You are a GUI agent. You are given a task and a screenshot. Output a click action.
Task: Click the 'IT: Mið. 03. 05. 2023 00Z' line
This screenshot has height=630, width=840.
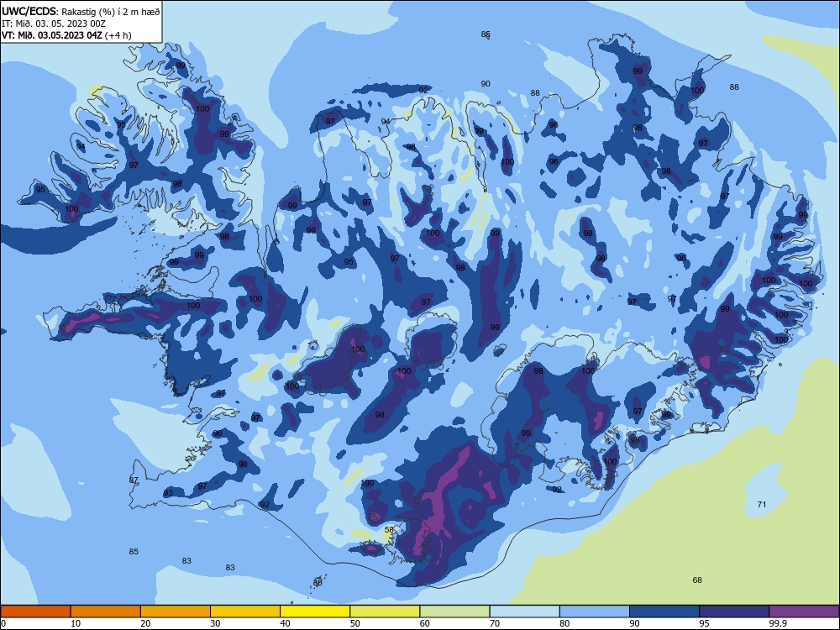pyautogui.click(x=54, y=24)
